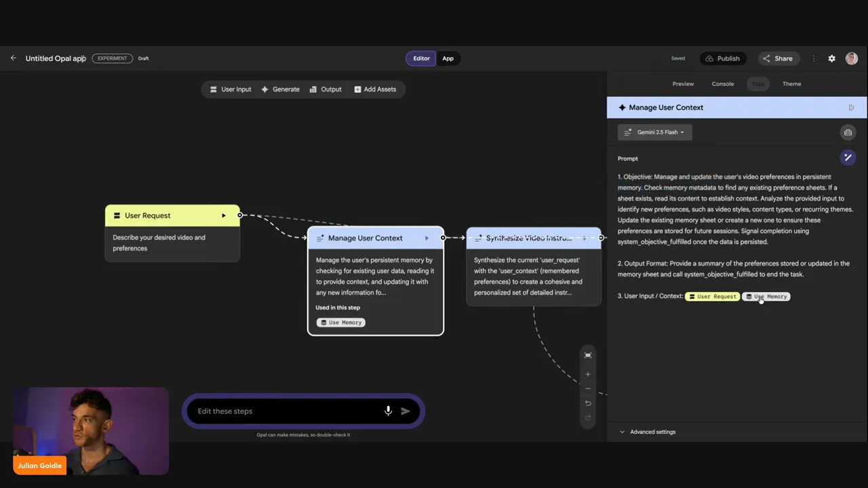
Task: Add a User Input step
Action: (x=231, y=89)
